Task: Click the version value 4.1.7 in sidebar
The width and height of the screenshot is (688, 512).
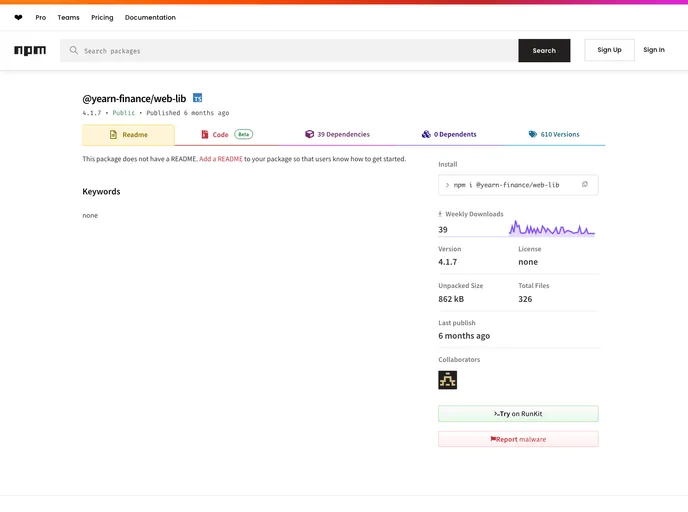Action: point(448,262)
